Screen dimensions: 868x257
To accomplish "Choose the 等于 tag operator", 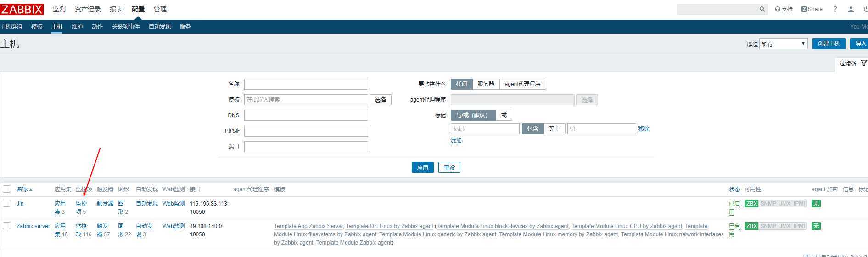I will tap(554, 129).
